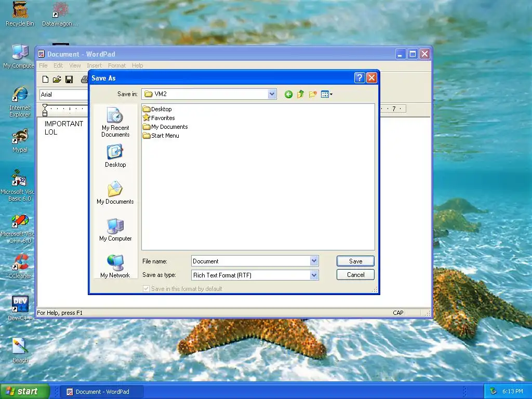Viewport: 532px width, 399px height.
Task: Click the File name text field
Action: point(251,261)
